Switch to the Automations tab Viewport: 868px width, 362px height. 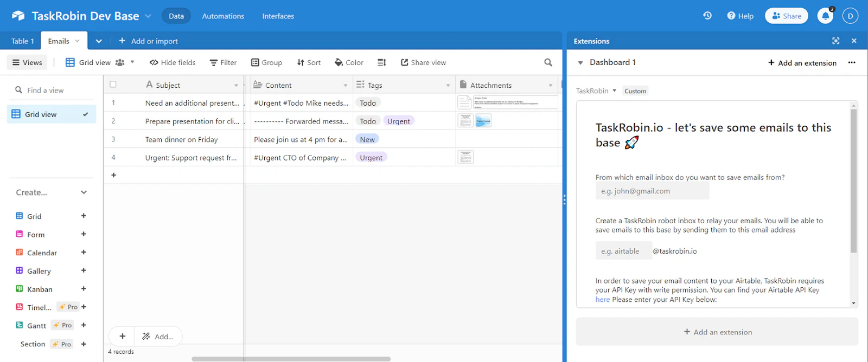click(x=223, y=16)
